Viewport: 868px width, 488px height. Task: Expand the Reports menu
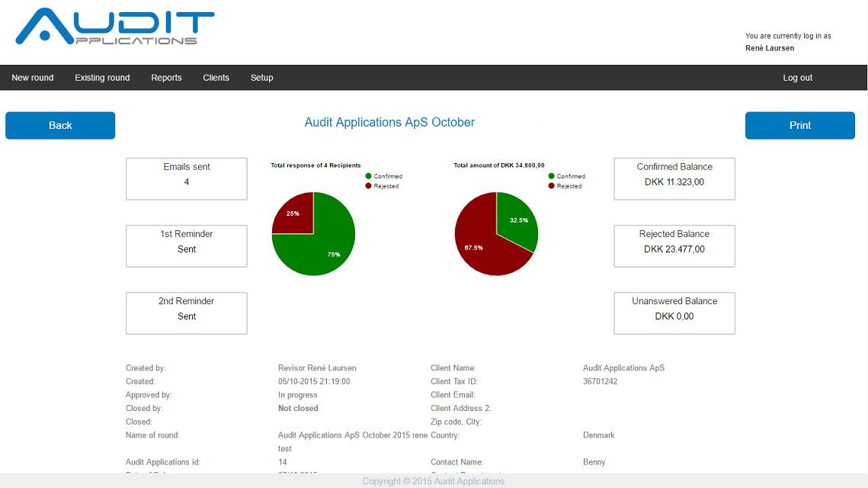(x=166, y=77)
